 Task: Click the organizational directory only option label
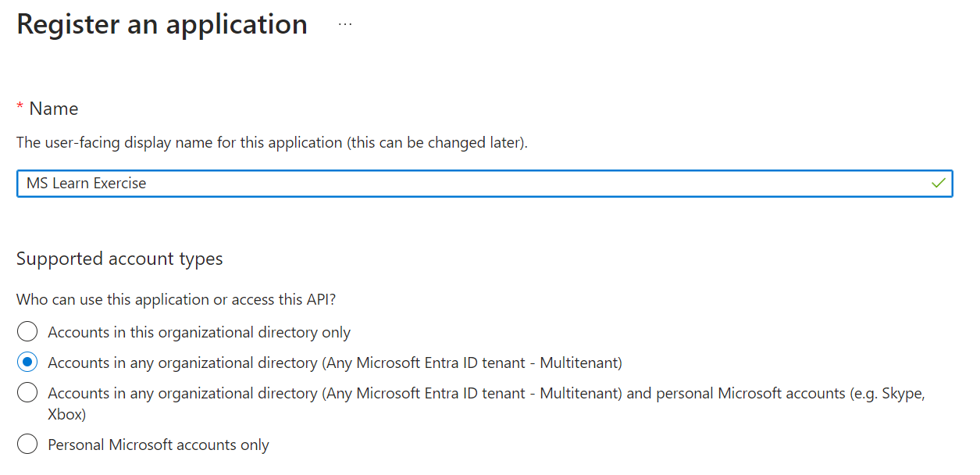click(x=198, y=331)
